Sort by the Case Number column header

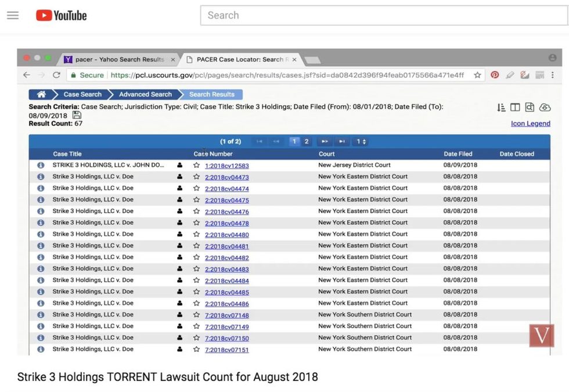pyautogui.click(x=213, y=154)
